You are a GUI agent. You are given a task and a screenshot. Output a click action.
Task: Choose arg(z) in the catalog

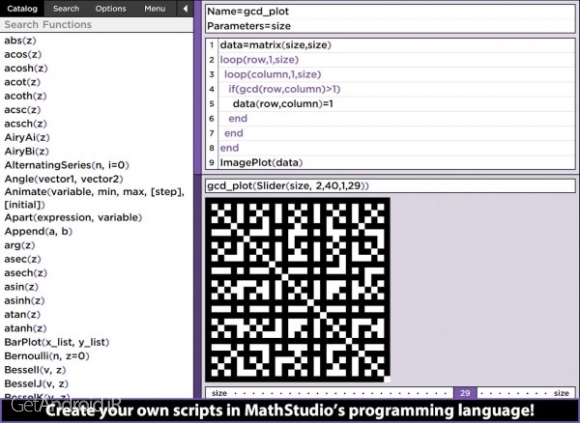tap(20, 245)
